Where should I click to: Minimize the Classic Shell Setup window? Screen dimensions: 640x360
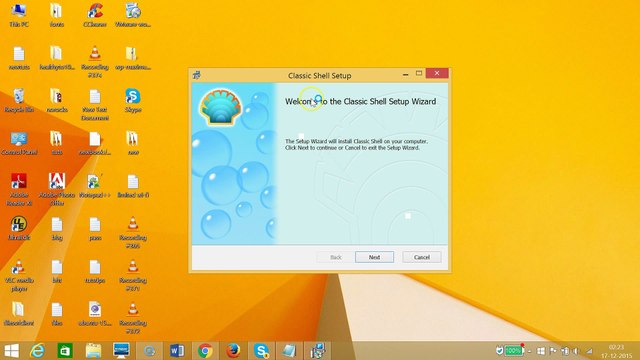coord(405,74)
